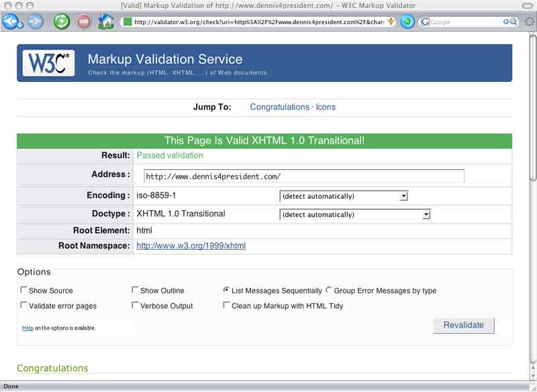Click the Revalidate button
This screenshot has height=392, width=537.
click(464, 326)
